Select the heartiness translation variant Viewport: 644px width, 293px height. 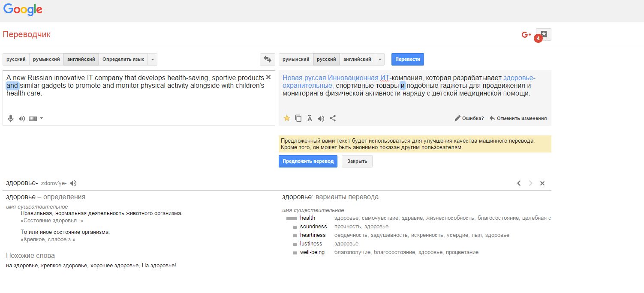pos(313,235)
